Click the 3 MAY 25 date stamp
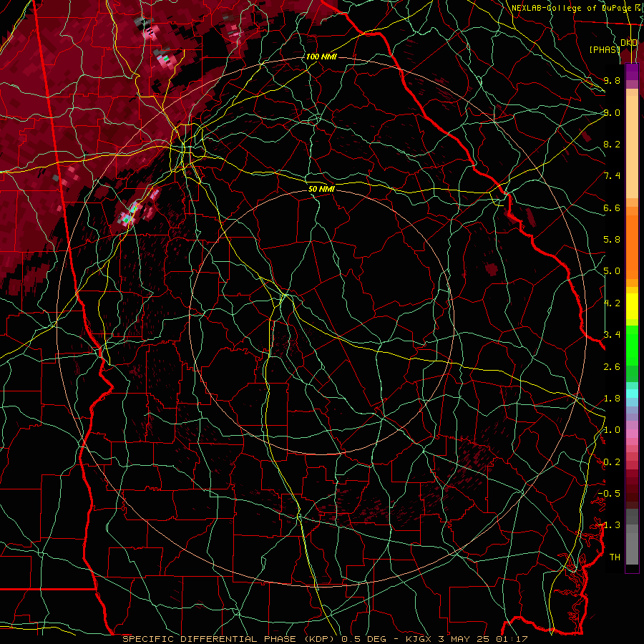 pyautogui.click(x=464, y=639)
